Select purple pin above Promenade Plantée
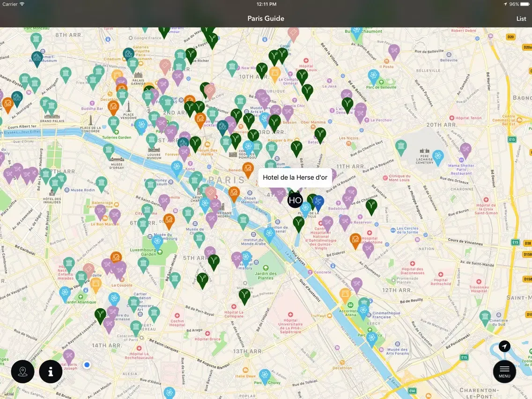The height and width of the screenshot is (399, 532). pyautogui.click(x=356, y=284)
